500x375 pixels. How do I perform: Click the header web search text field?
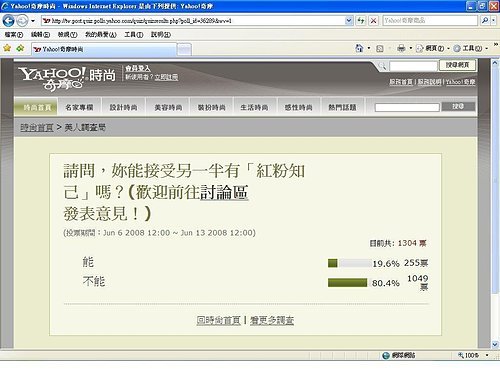click(x=413, y=66)
